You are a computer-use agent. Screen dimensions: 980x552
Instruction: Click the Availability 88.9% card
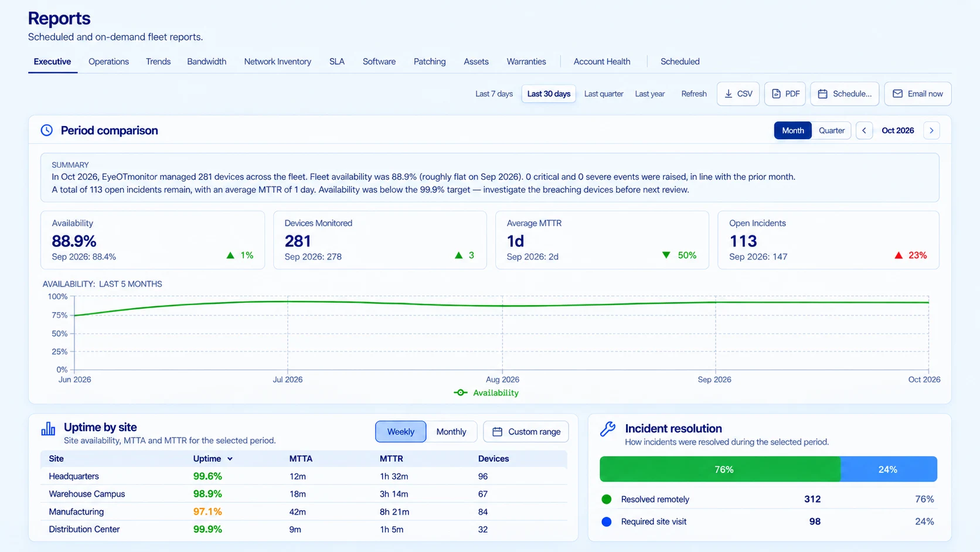tap(152, 240)
